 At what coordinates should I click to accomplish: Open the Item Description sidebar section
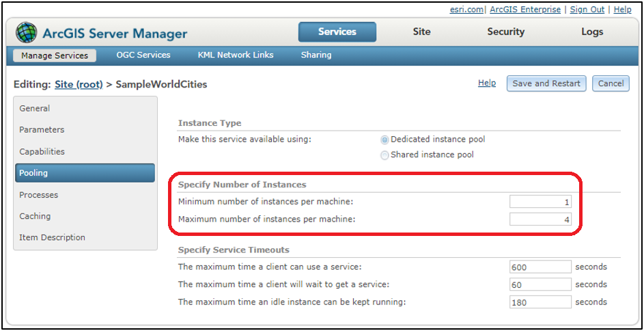[53, 238]
